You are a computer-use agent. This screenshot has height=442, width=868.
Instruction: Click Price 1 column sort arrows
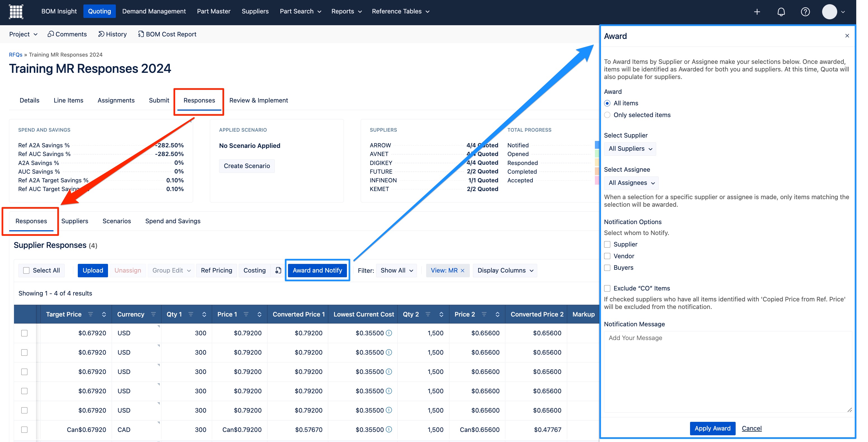259,314
